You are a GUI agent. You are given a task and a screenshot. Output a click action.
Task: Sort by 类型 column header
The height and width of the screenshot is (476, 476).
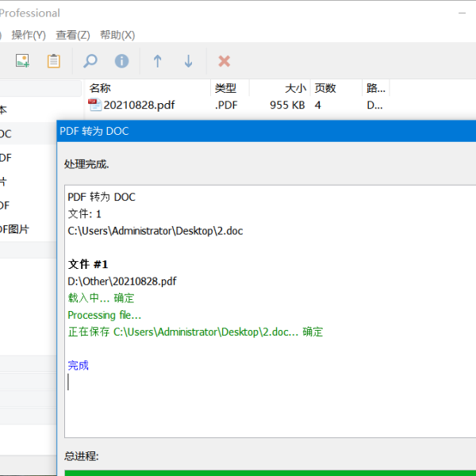coord(230,88)
